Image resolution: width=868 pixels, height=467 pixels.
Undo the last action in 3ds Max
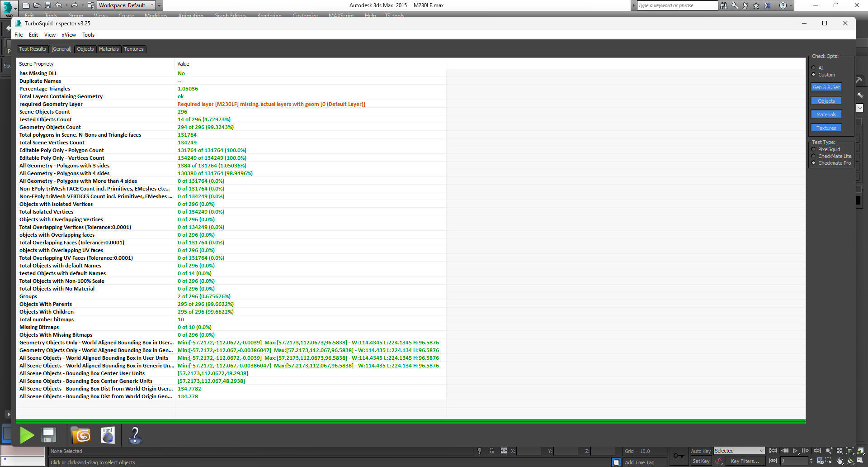[58, 5]
